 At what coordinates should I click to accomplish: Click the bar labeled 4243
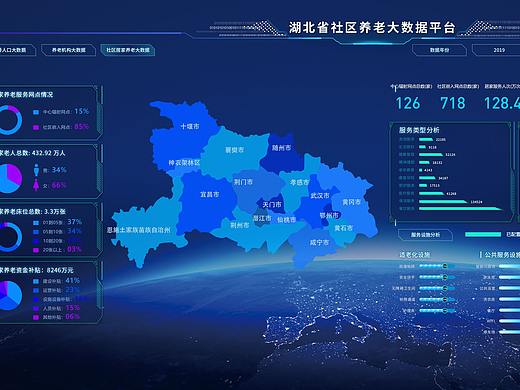(x=421, y=170)
